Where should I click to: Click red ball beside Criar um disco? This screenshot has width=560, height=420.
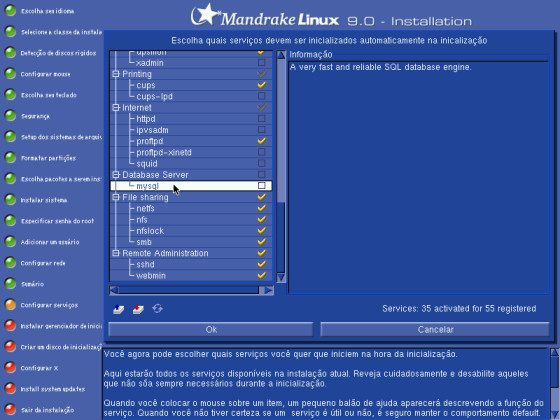coord(10,347)
